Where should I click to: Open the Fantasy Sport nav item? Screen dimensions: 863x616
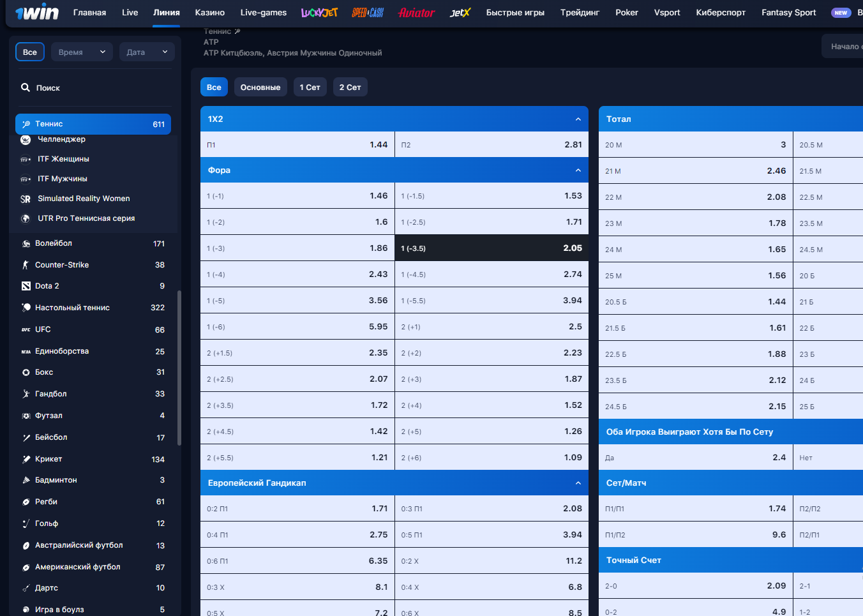[x=788, y=13]
